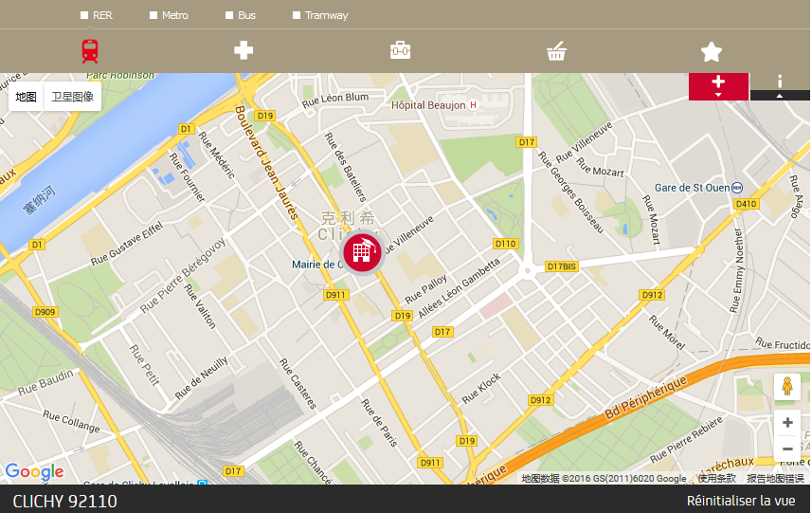This screenshot has height=513, width=812.
Task: Expand the red plus panel
Action: 718,86
